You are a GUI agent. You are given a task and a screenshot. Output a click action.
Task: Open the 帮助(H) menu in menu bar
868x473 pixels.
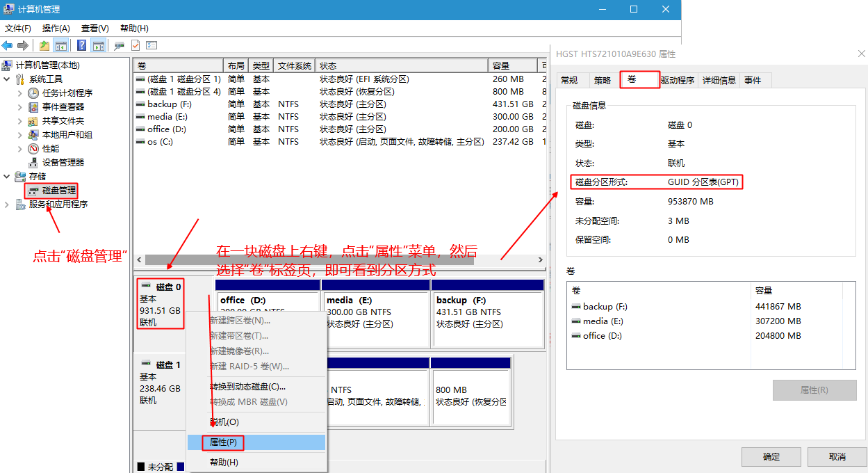point(134,29)
